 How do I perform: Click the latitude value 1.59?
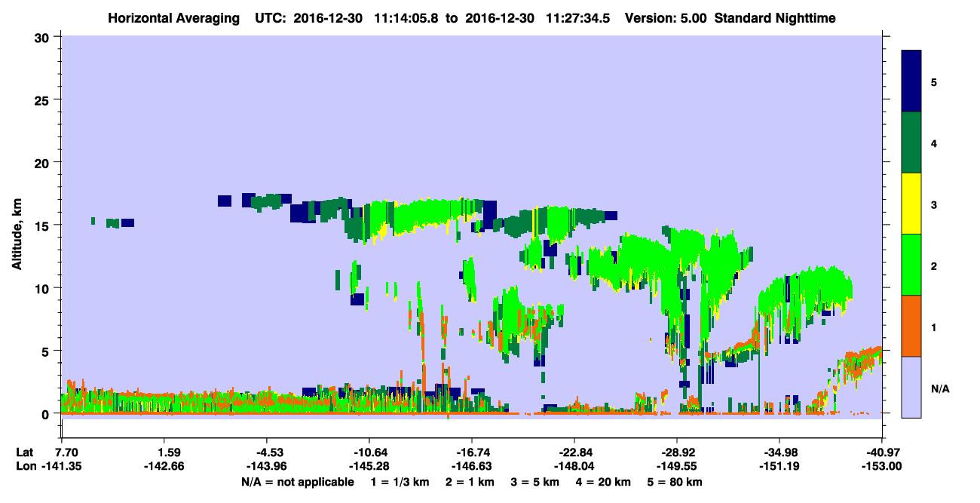168,452
